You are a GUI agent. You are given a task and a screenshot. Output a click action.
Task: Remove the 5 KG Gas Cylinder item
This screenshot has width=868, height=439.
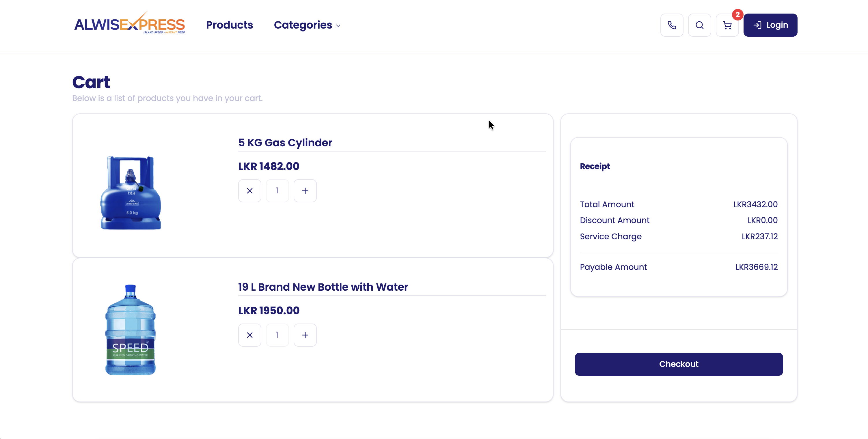pos(250,191)
